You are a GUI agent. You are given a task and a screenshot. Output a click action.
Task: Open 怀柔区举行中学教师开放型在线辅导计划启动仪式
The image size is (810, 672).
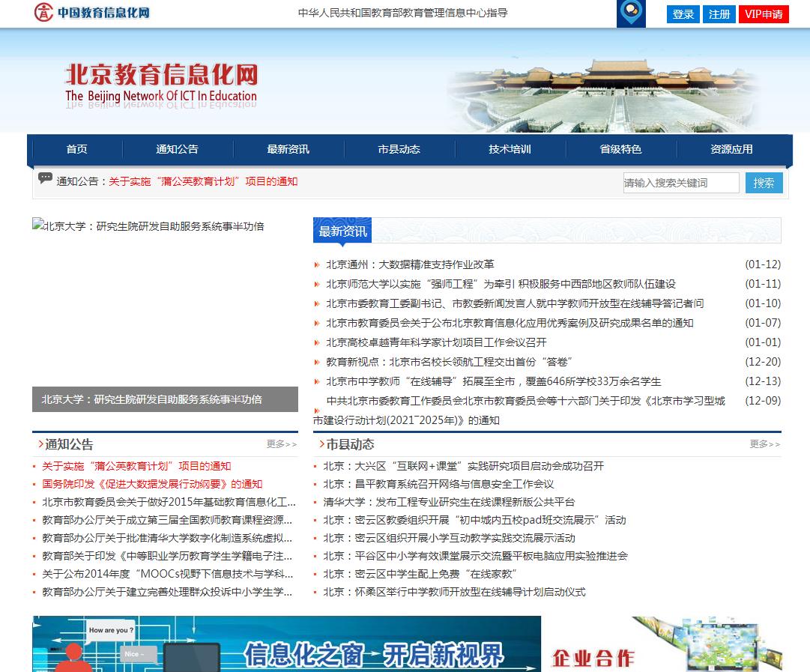[454, 592]
